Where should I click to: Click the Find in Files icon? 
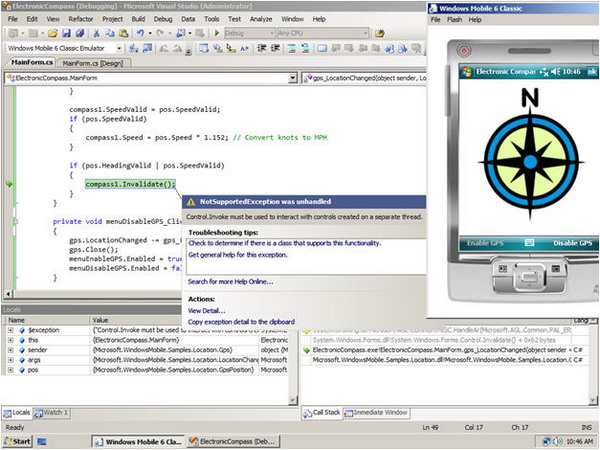(x=379, y=33)
